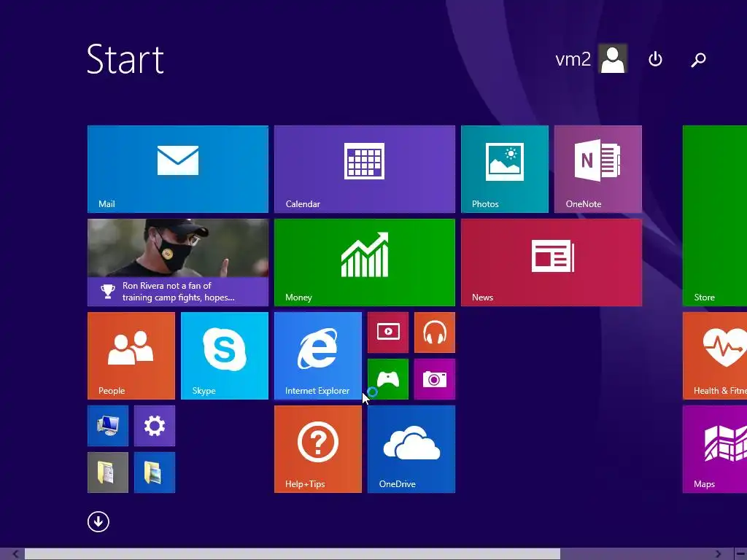The width and height of the screenshot is (747, 560).
Task: Click the zoom-out minus button
Action: click(x=740, y=554)
